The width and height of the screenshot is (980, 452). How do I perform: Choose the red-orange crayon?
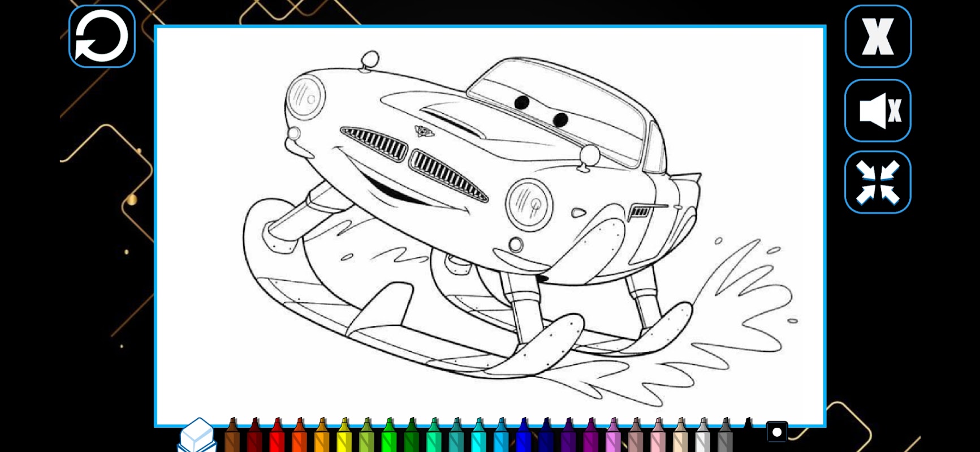click(299, 436)
